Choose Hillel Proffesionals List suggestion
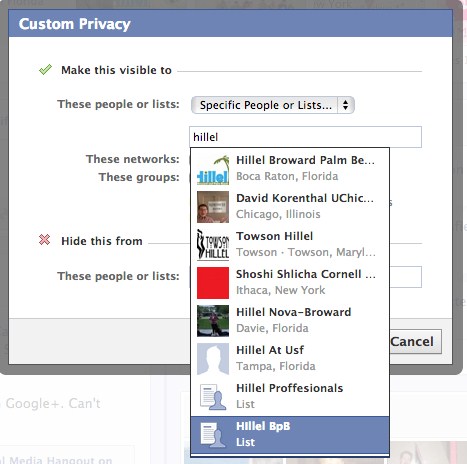The height and width of the screenshot is (464, 467). pos(290,396)
